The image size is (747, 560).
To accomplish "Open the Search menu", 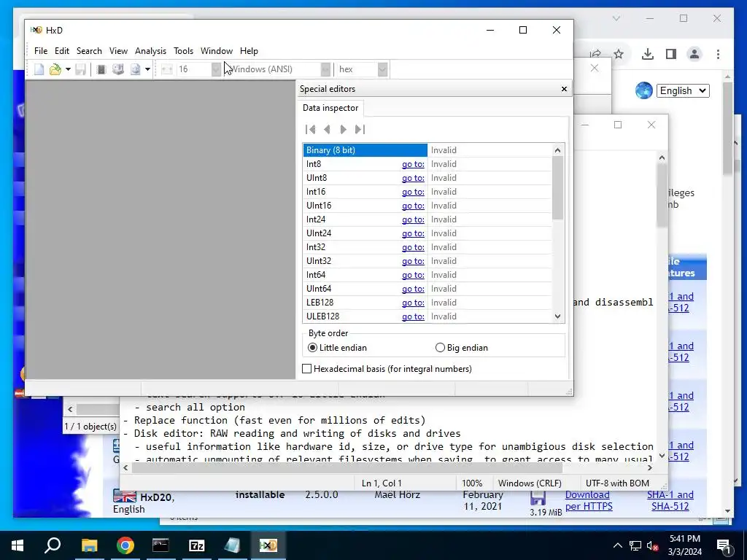I will (89, 51).
